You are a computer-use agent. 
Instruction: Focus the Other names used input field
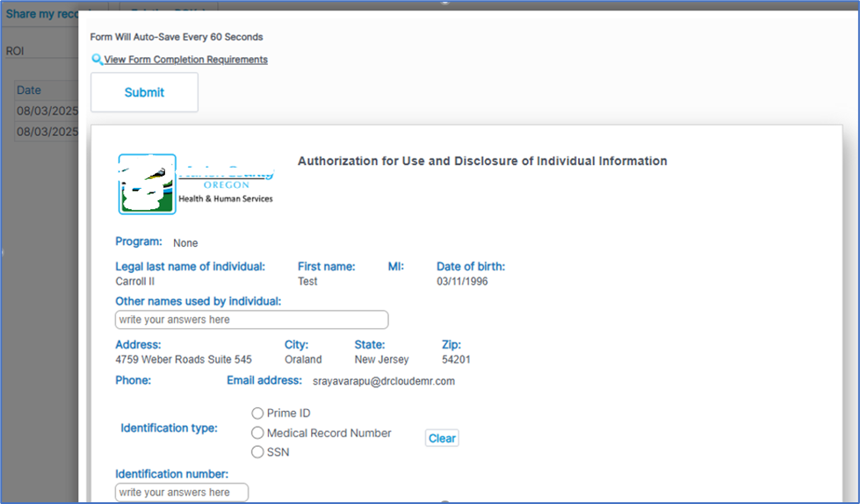click(x=251, y=320)
